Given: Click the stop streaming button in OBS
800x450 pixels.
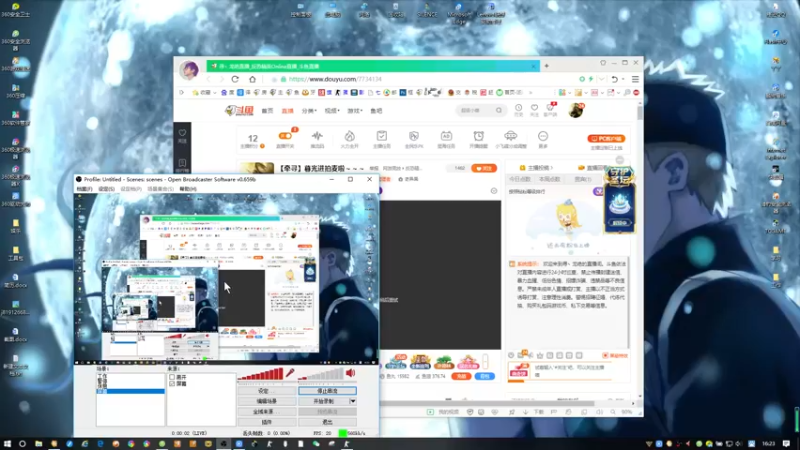Looking at the screenshot, I should tap(327, 391).
